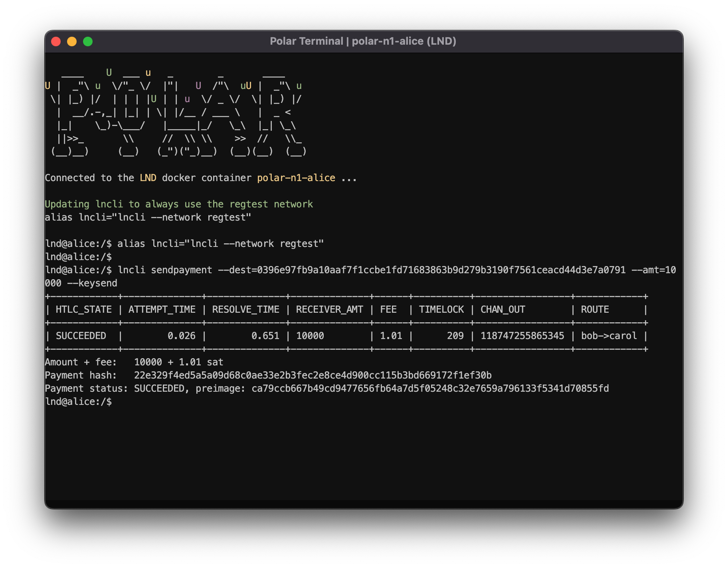Click the green 'Updating lncli' message line
The height and width of the screenshot is (568, 728).
(x=179, y=204)
